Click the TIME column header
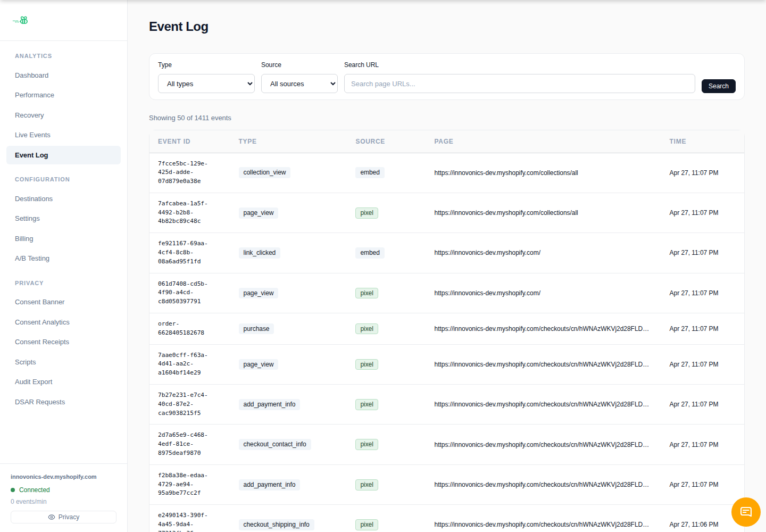The width and height of the screenshot is (766, 532). pos(678,142)
